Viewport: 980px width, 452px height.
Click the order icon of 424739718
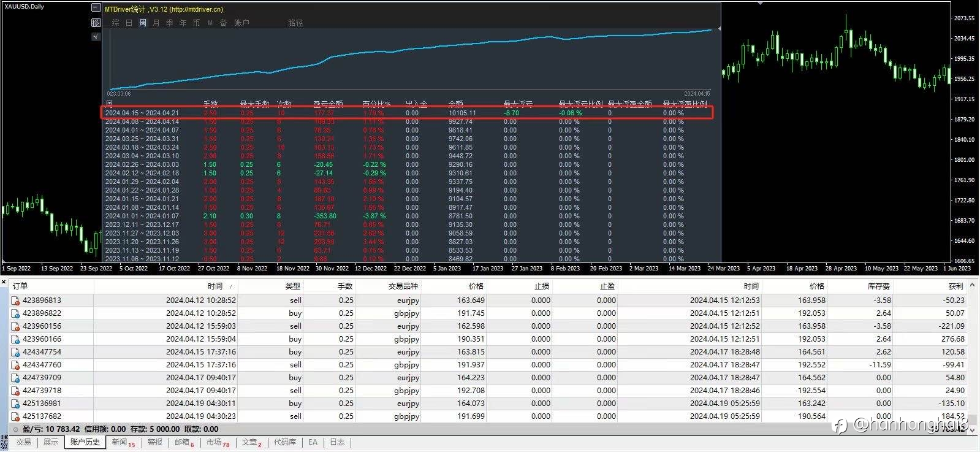(15, 391)
